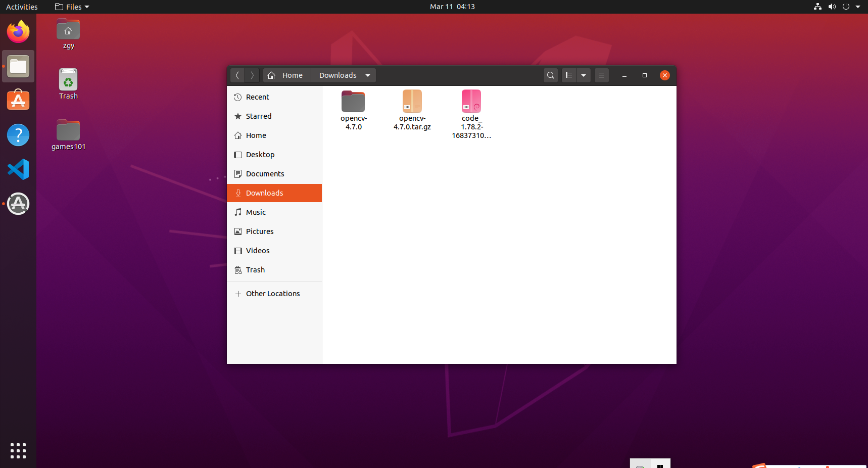Open Other Locations in the sidebar
The width and height of the screenshot is (868, 468).
(x=274, y=294)
